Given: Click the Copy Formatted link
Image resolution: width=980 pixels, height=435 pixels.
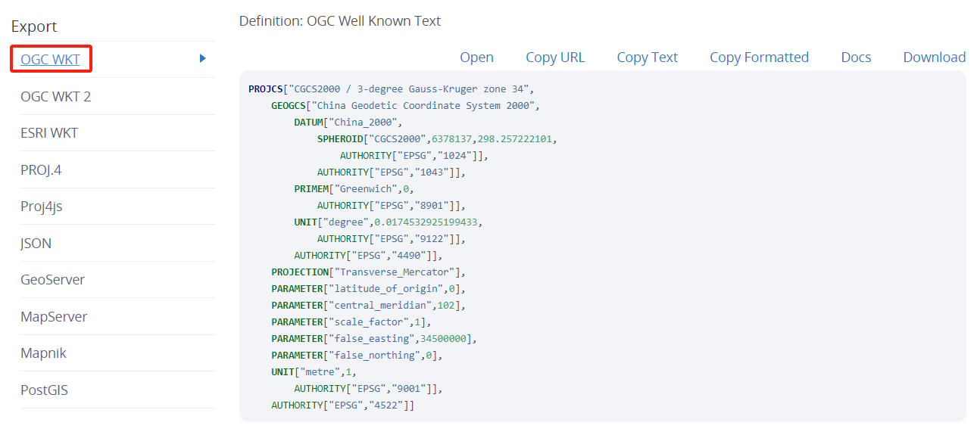Looking at the screenshot, I should coord(759,57).
